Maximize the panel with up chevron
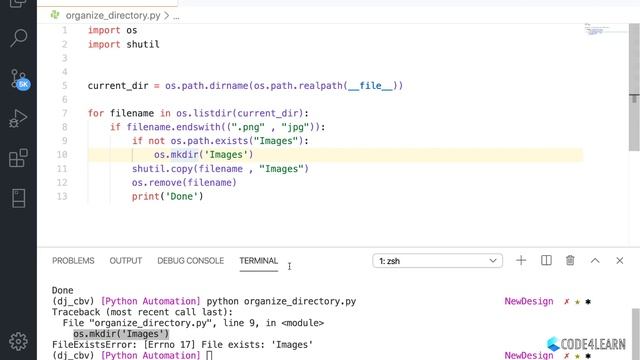640x360 pixels. point(595,260)
